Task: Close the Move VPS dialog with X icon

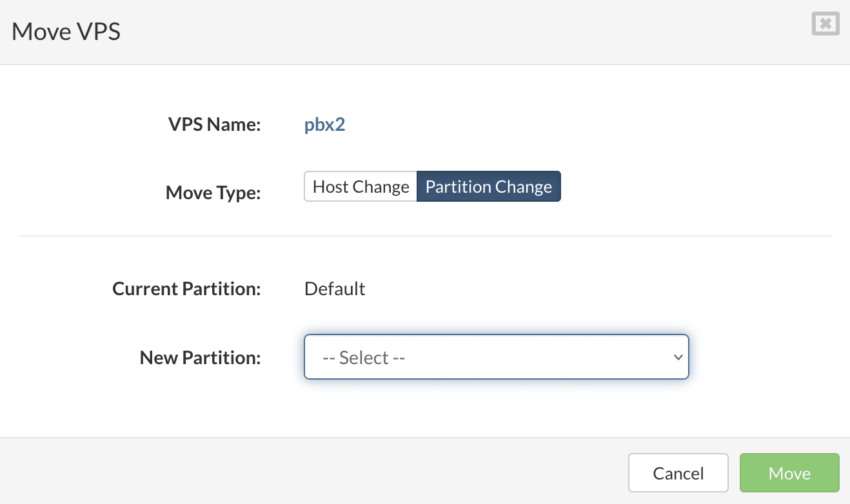Action: click(825, 24)
